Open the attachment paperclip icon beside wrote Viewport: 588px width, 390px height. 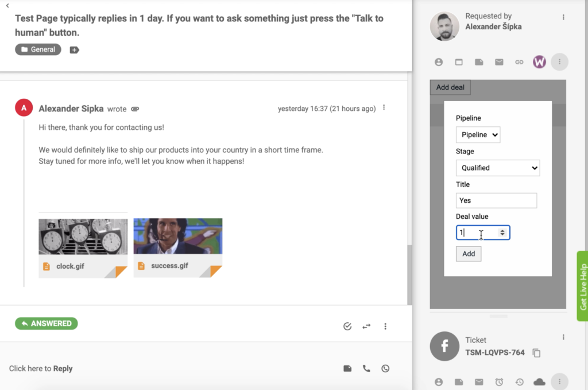(135, 109)
